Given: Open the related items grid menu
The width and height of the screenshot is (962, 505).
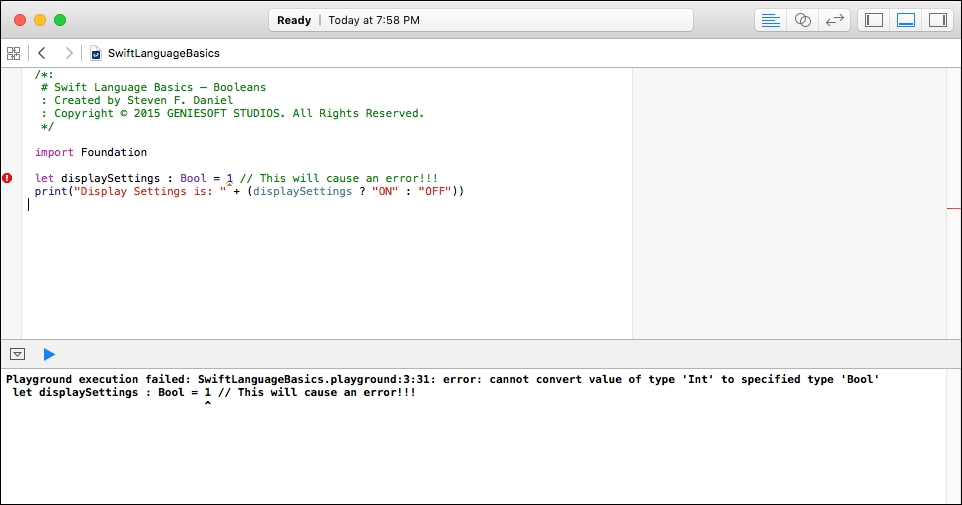Looking at the screenshot, I should [13, 53].
